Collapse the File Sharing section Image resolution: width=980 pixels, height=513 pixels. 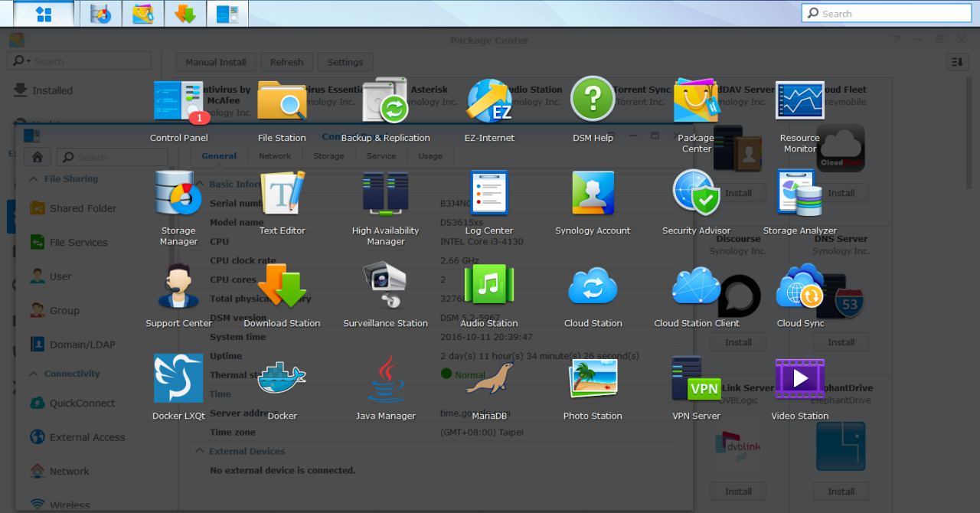coord(34,179)
